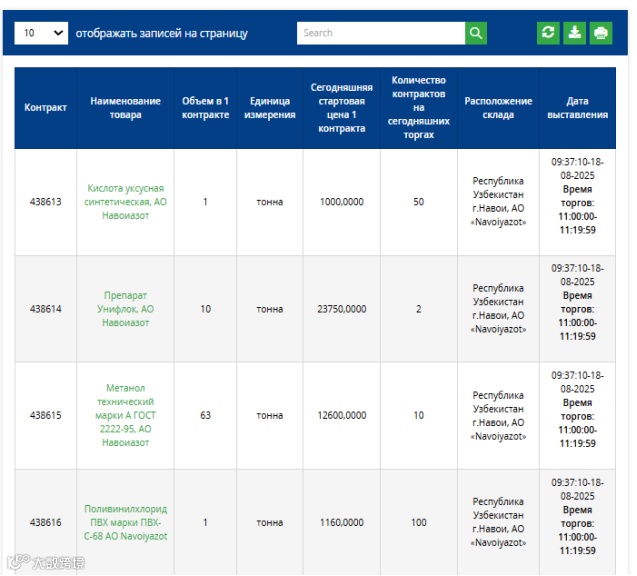Viewport: 637px width, 576px height.
Task: Sort by Объем в 1 контракте header
Action: point(205,108)
